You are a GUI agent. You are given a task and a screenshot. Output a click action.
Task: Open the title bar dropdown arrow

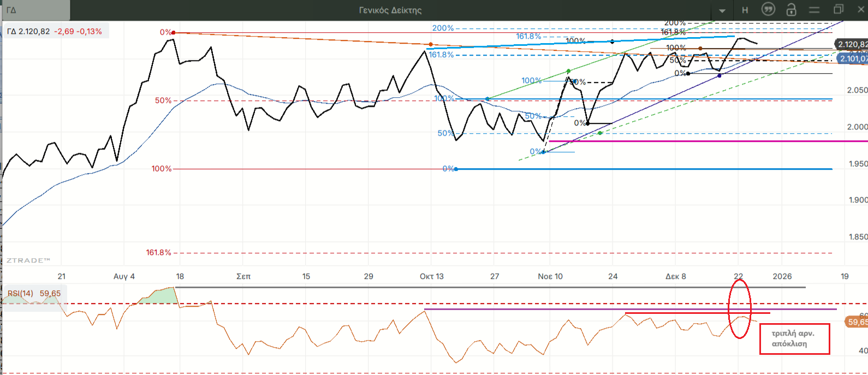(x=722, y=10)
